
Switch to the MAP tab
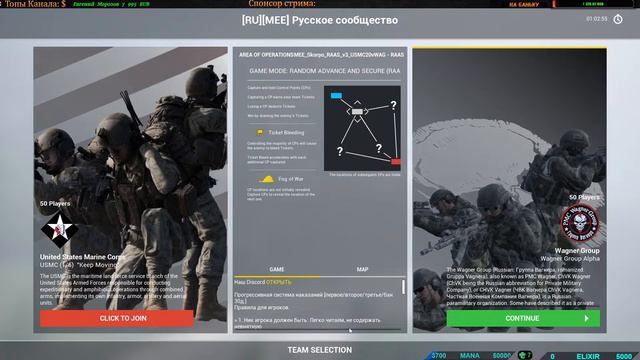(362, 269)
